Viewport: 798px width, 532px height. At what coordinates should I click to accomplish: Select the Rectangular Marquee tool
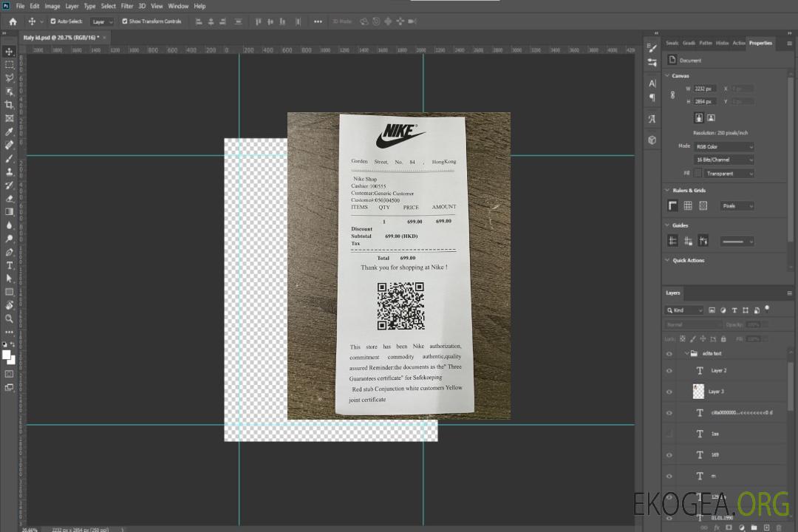tap(9, 65)
